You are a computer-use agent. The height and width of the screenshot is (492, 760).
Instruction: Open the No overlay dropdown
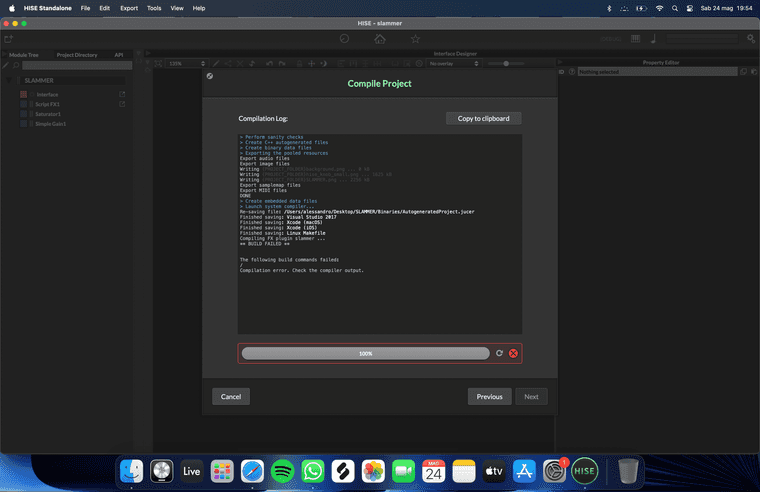click(x=454, y=63)
